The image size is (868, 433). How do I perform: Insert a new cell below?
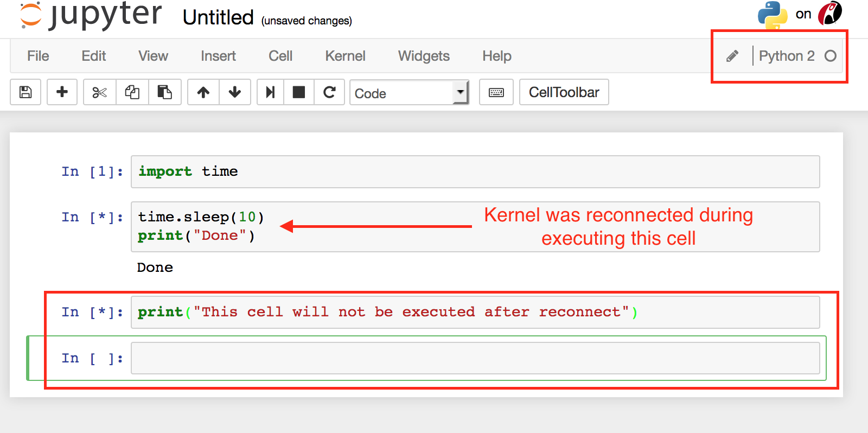[x=62, y=92]
